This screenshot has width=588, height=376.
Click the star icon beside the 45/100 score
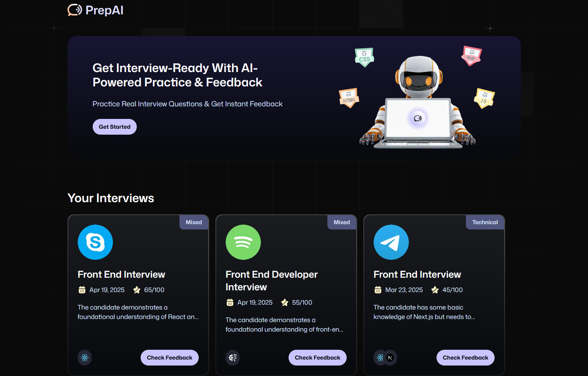435,290
